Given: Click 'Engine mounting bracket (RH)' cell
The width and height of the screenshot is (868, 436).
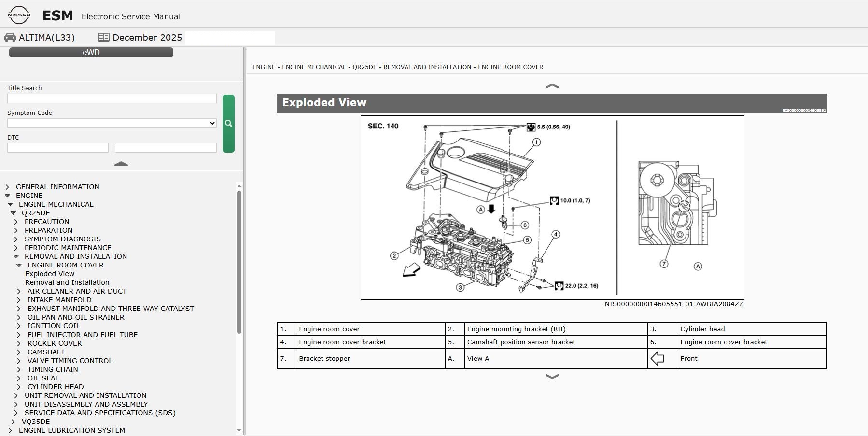Looking at the screenshot, I should pyautogui.click(x=556, y=329).
